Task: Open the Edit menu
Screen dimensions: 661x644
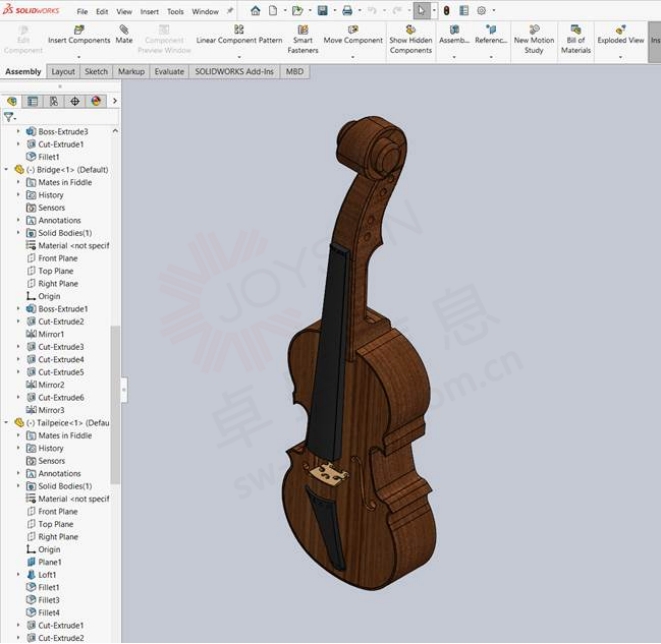Action: 102,11
